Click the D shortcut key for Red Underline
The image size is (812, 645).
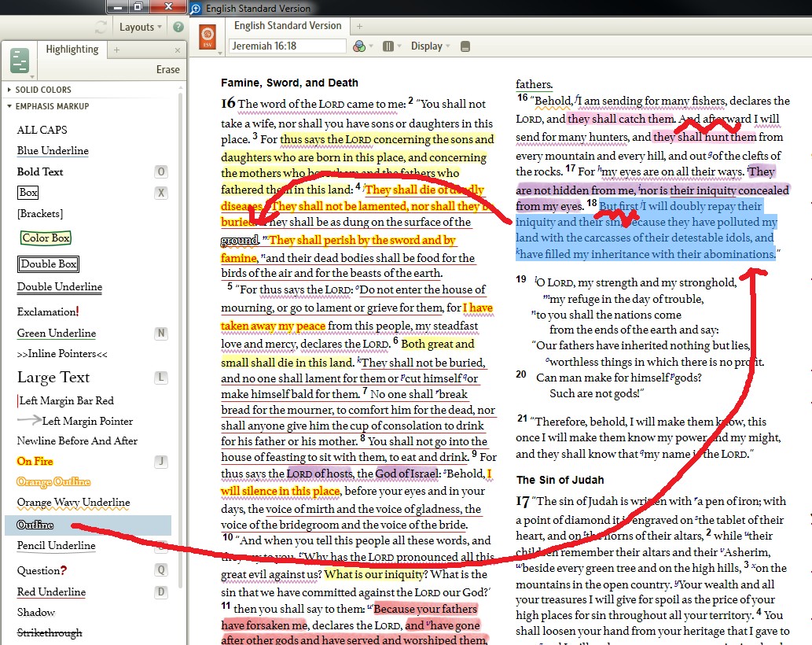pos(161,592)
